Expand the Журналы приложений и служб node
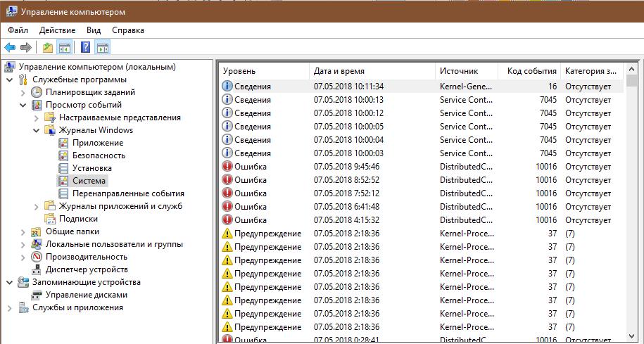Image resolution: width=644 pixels, height=344 pixels. coord(36,206)
